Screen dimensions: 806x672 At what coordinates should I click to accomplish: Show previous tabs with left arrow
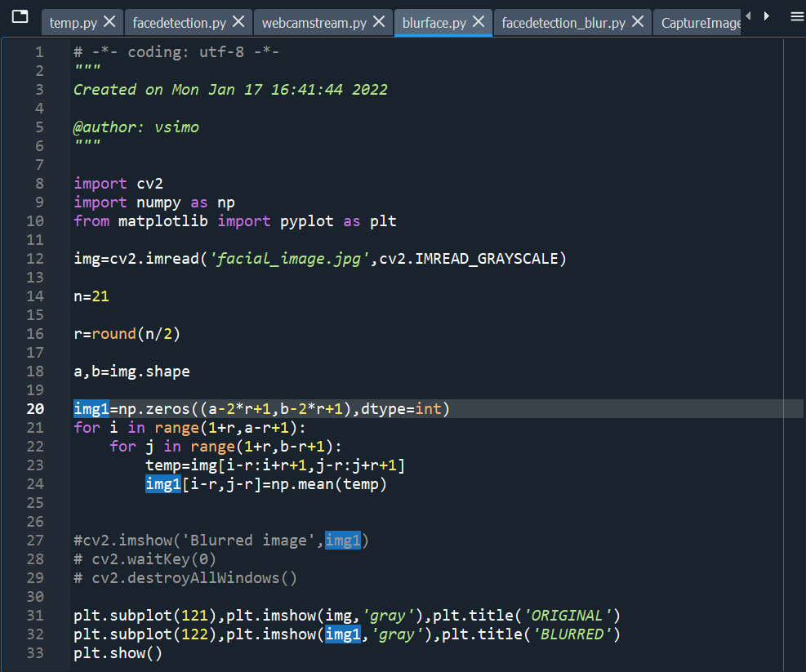[748, 16]
